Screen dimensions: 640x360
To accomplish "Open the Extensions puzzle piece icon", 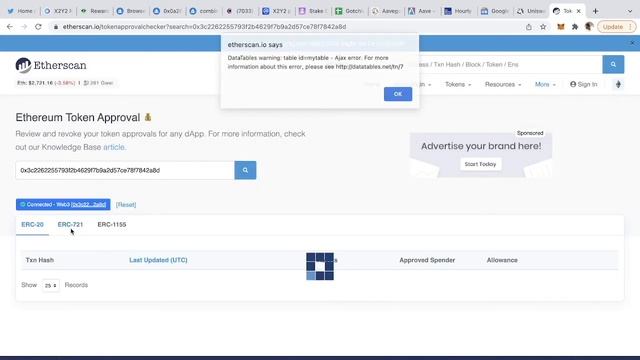I will pos(575,27).
